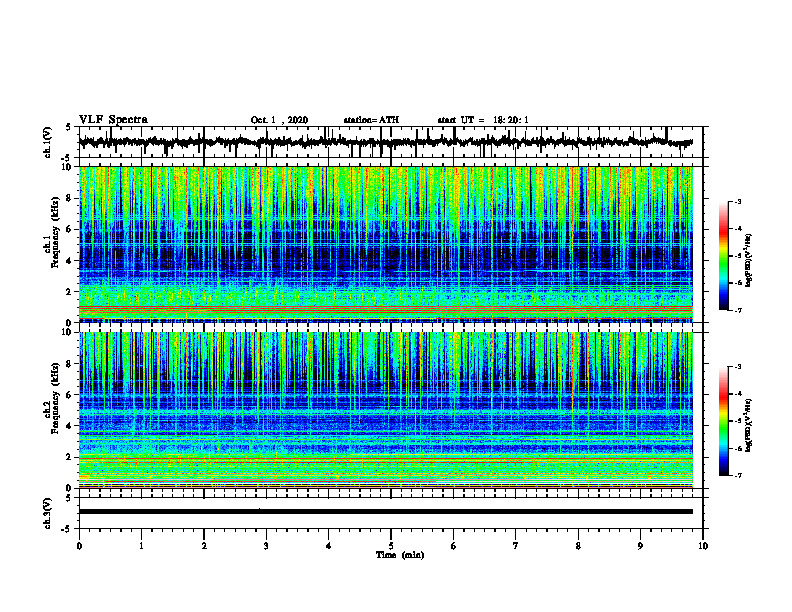Click the time axis tick label "4"

pos(328,546)
